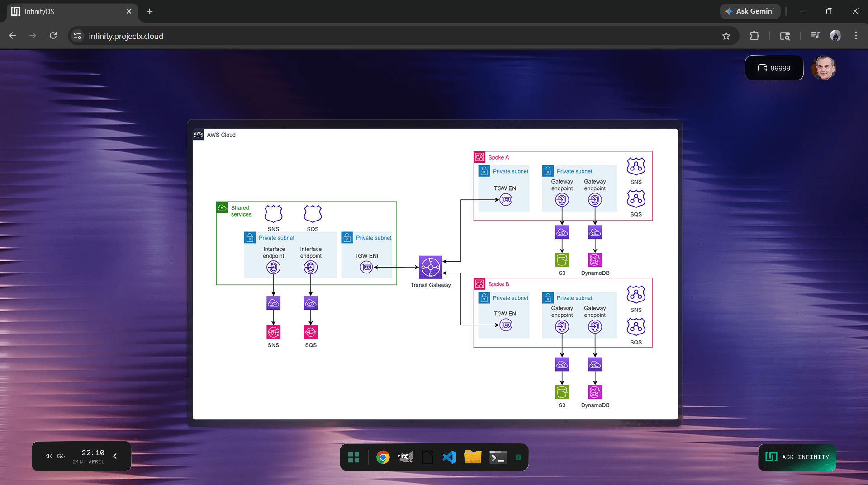Click the DynamoDB icon under Spoke A

tap(595, 260)
